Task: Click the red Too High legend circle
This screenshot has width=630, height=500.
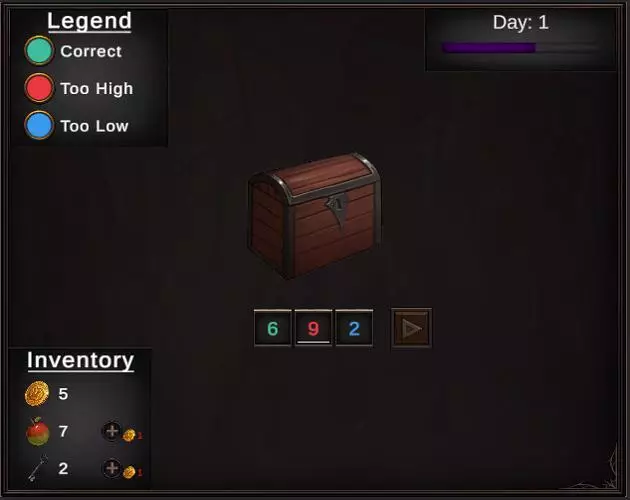Action: [39, 88]
